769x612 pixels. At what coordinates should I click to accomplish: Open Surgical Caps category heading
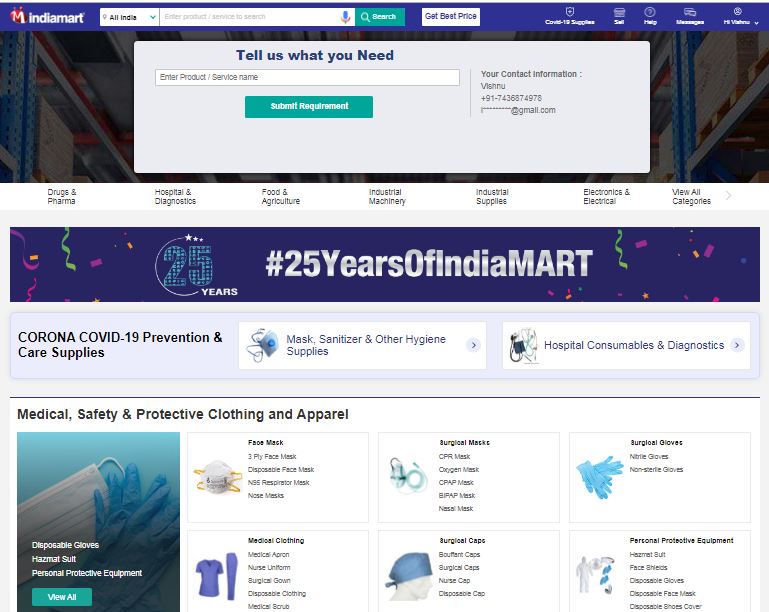click(462, 540)
